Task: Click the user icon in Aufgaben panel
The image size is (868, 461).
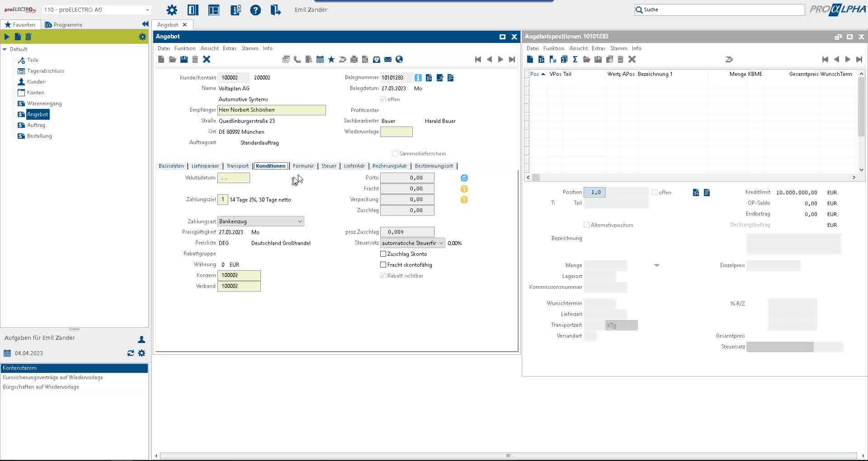Action: [x=142, y=339]
